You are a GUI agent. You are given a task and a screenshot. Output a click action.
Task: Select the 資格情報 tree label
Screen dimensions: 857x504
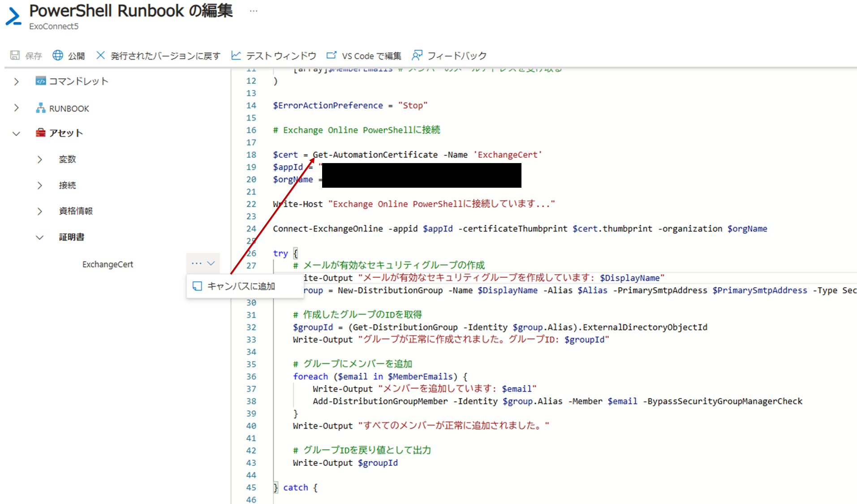tap(76, 211)
